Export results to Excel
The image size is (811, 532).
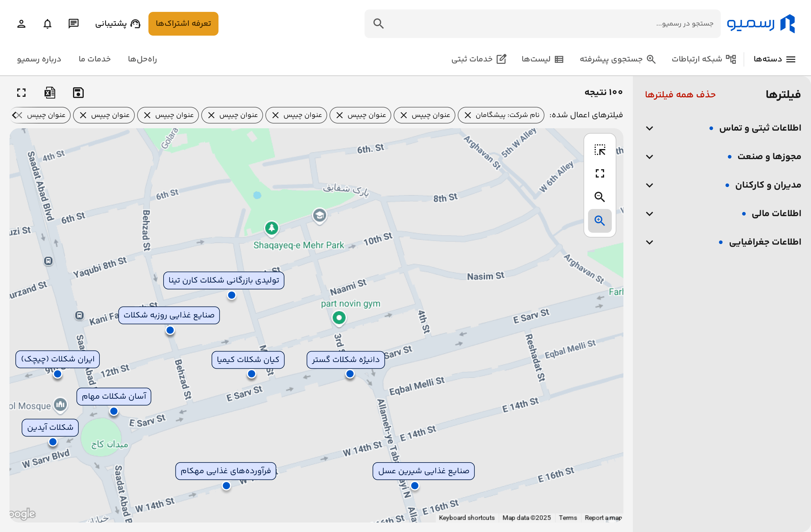click(x=50, y=93)
